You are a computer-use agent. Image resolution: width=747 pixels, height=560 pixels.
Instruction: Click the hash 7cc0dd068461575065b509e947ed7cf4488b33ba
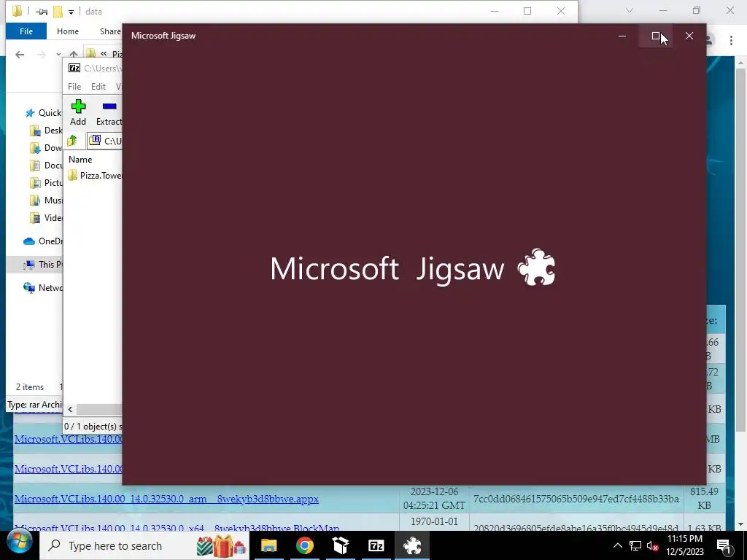(576, 499)
